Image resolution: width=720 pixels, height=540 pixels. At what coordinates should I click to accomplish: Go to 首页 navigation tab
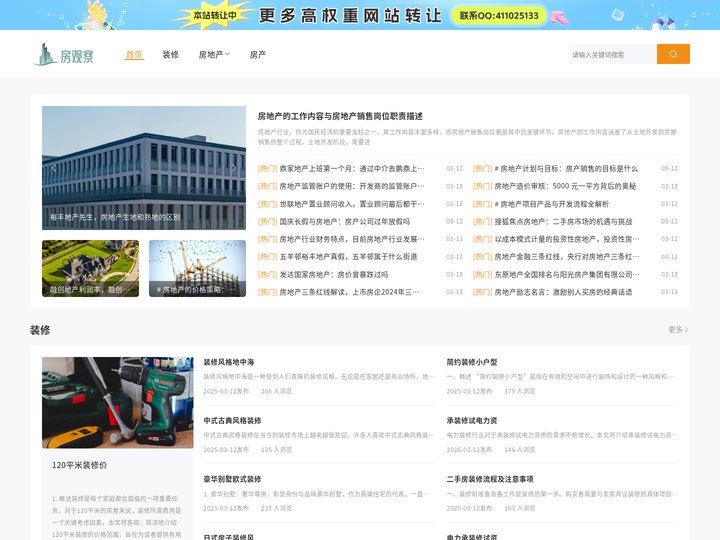point(134,55)
